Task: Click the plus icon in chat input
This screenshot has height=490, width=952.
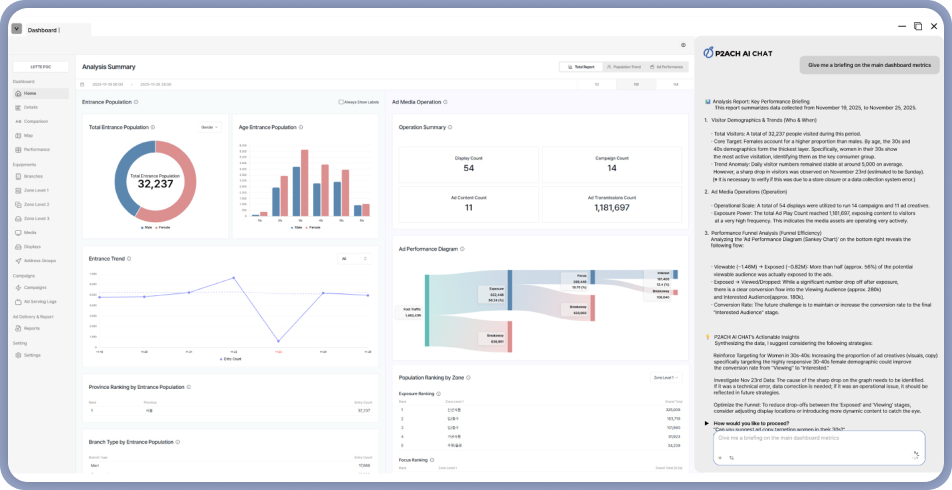Action: [x=721, y=457]
